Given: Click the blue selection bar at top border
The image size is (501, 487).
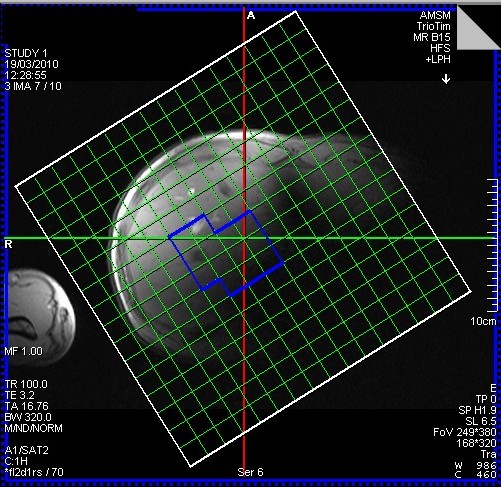Looking at the screenshot, I should (297, 9).
